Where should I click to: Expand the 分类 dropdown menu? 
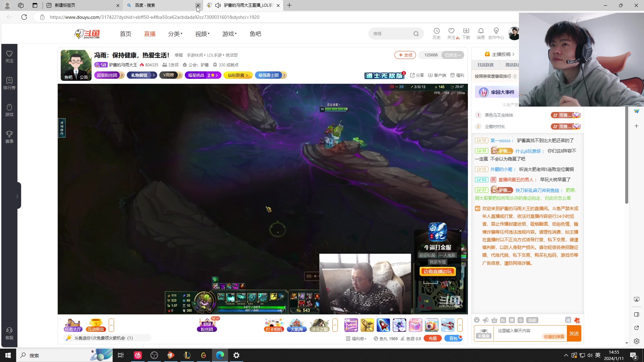pyautogui.click(x=175, y=34)
